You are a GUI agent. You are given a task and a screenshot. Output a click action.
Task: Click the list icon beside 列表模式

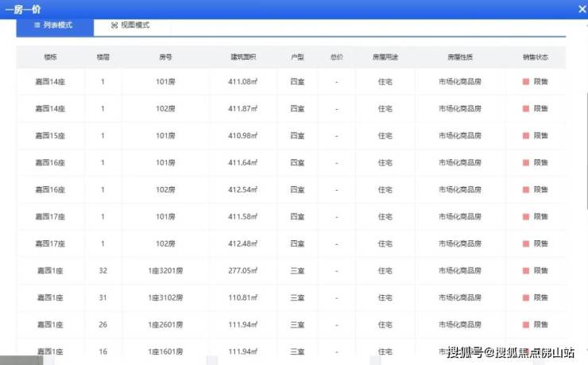pos(37,25)
